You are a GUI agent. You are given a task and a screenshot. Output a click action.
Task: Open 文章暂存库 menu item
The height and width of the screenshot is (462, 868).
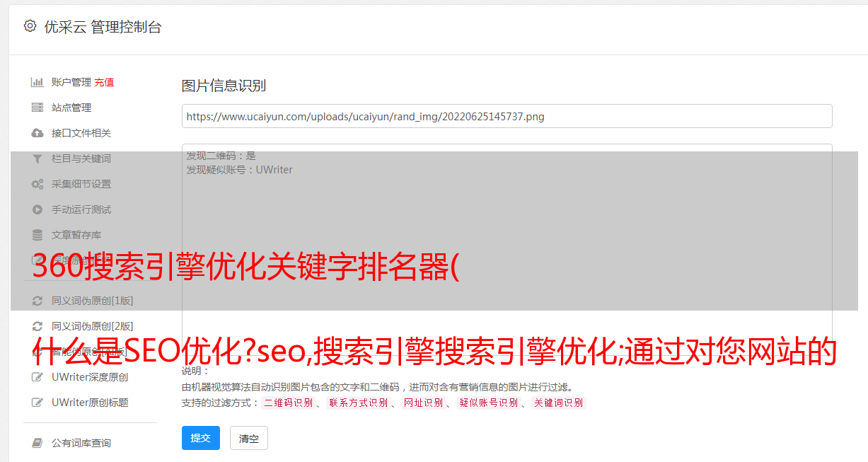pos(76,235)
